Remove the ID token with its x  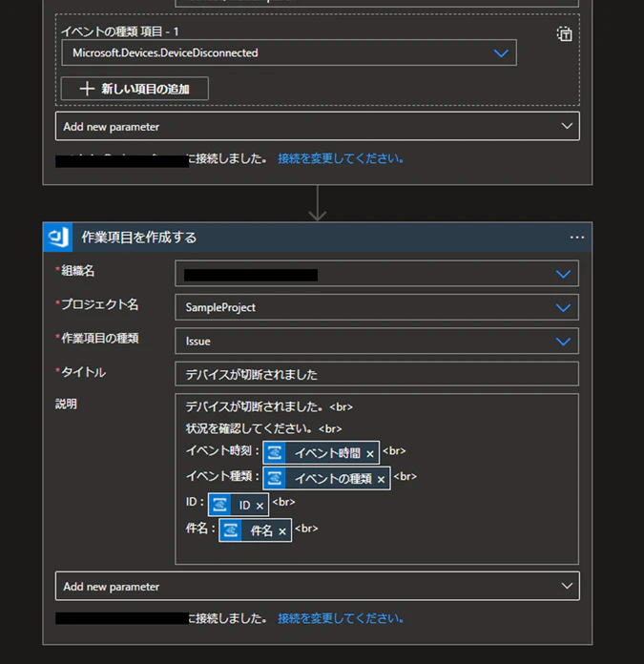click(x=260, y=506)
